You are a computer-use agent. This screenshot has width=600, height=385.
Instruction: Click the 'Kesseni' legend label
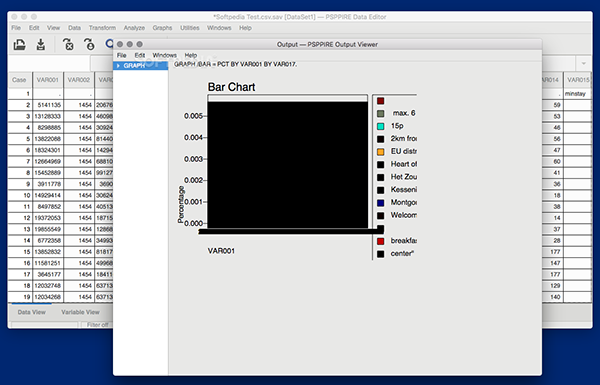(x=404, y=189)
